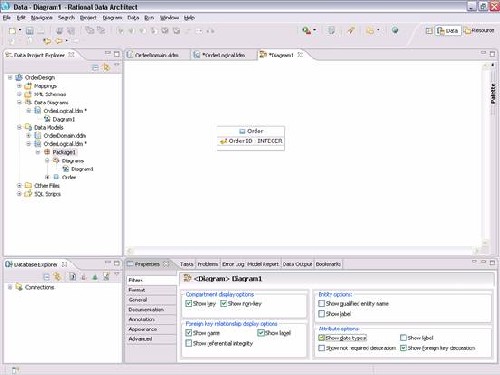Close the Properties view
The height and width of the screenshot is (375, 500).
166,264
